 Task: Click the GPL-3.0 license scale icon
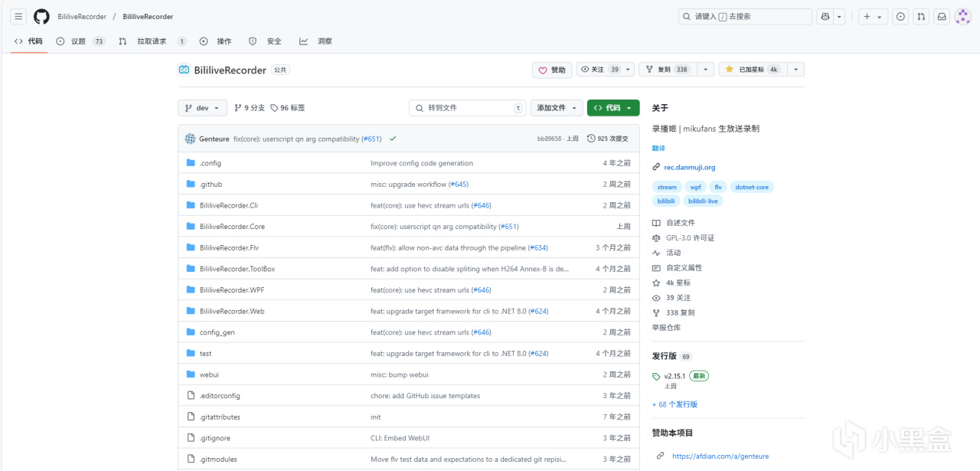coord(656,237)
